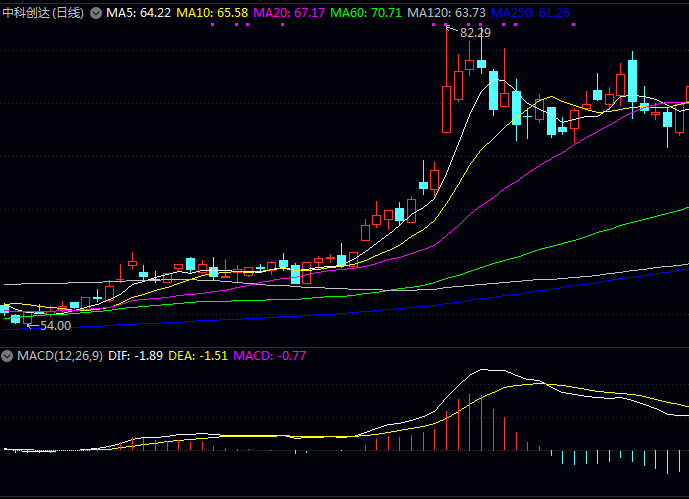Click the 82.29 high price marker
Image resolution: width=689 pixels, height=499 pixels.
point(475,33)
